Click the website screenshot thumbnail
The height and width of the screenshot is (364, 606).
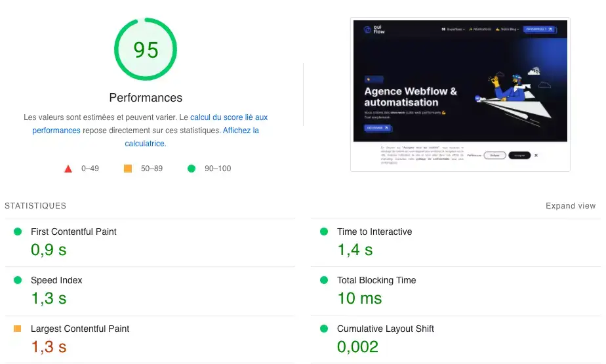pos(460,94)
